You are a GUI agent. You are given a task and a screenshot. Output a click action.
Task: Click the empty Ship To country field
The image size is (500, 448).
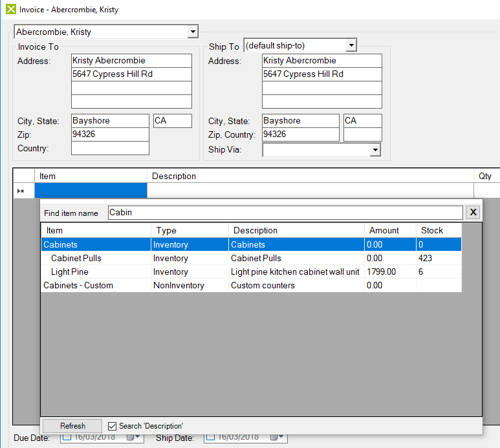(x=363, y=134)
